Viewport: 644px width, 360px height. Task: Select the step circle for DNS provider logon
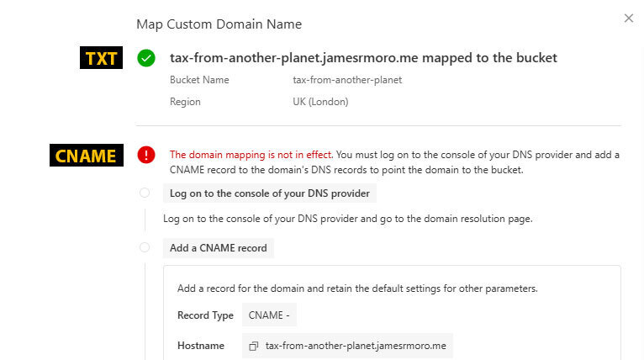pos(145,193)
